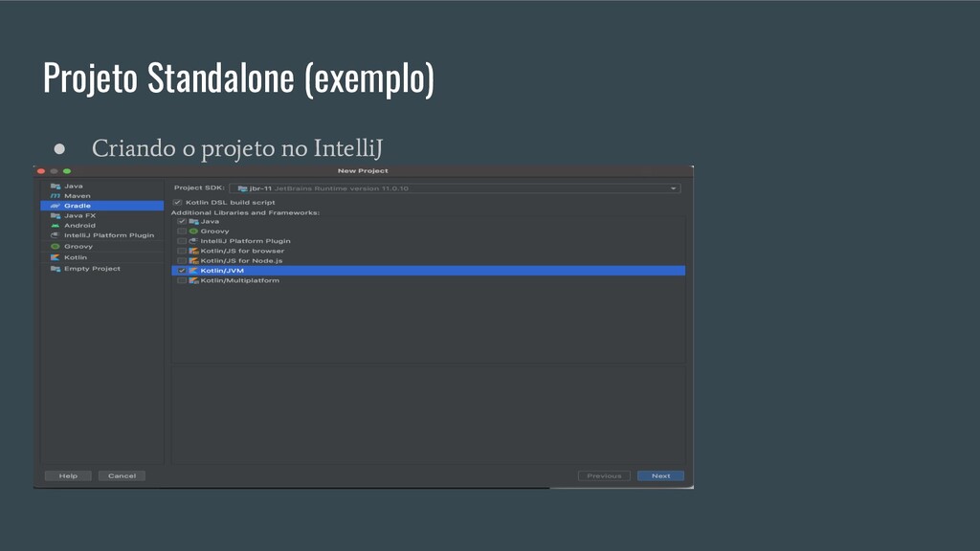Viewport: 980px width, 551px height.
Task: Click the Kotlin/JVM row label
Action: click(222, 271)
